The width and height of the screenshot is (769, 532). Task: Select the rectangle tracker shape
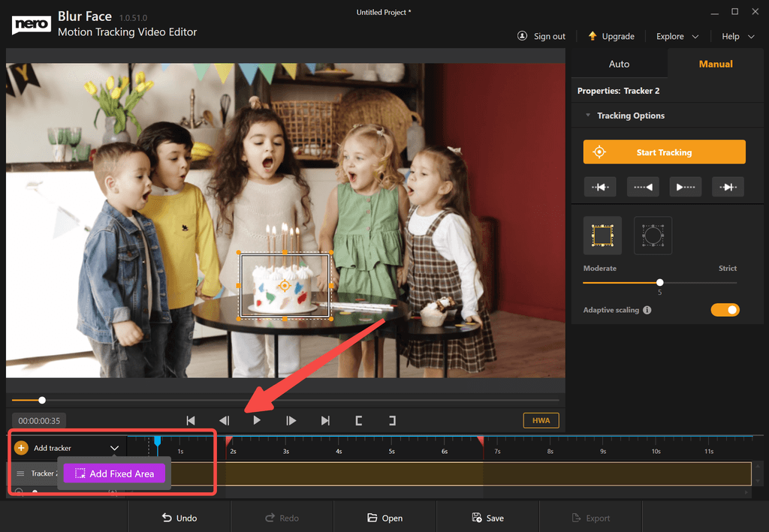click(602, 236)
